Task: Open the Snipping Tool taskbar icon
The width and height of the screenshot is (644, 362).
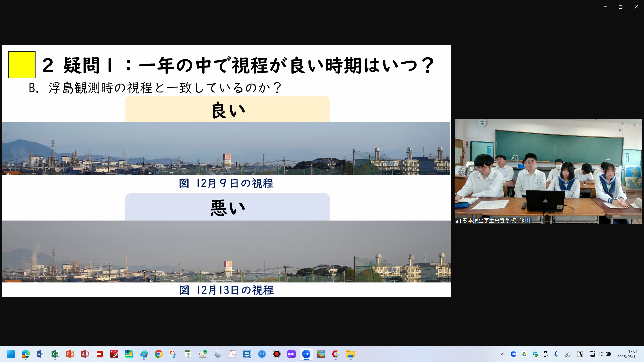Action: point(173,354)
